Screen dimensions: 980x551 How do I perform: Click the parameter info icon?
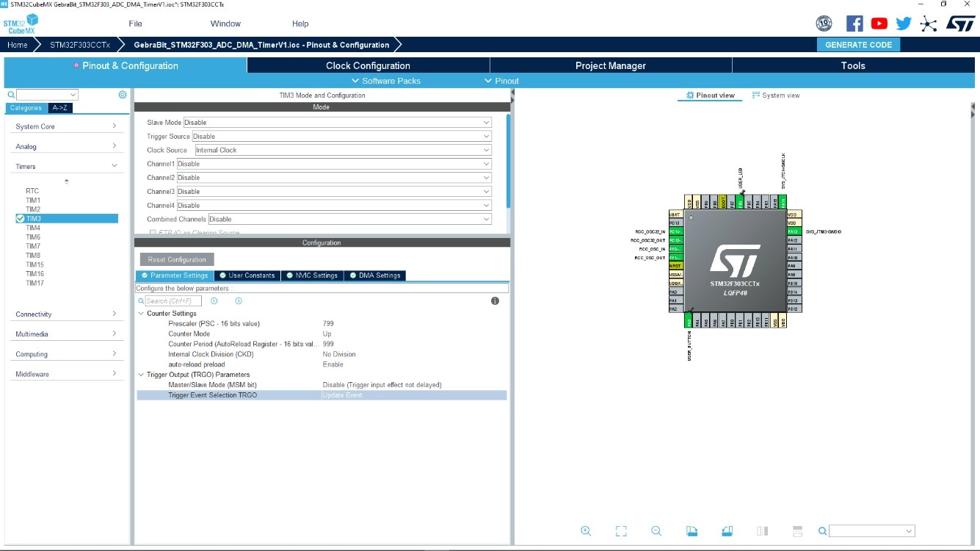(x=495, y=301)
